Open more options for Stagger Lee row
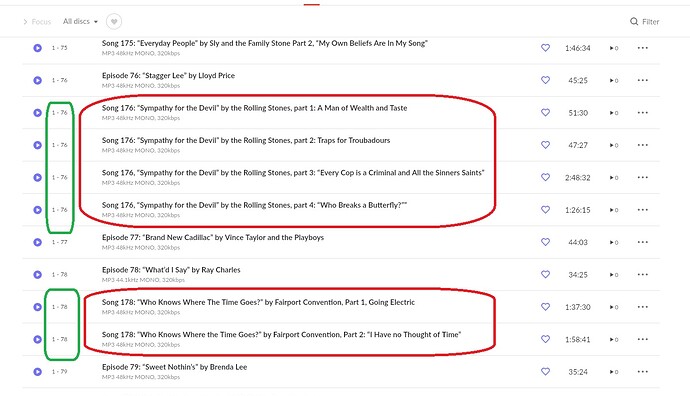Viewport: 690px width, 396px height. 642,80
